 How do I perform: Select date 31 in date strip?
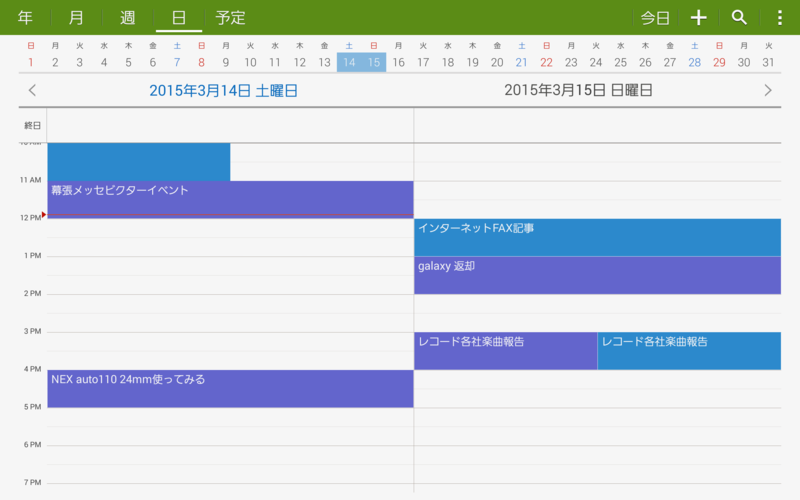pos(768,62)
